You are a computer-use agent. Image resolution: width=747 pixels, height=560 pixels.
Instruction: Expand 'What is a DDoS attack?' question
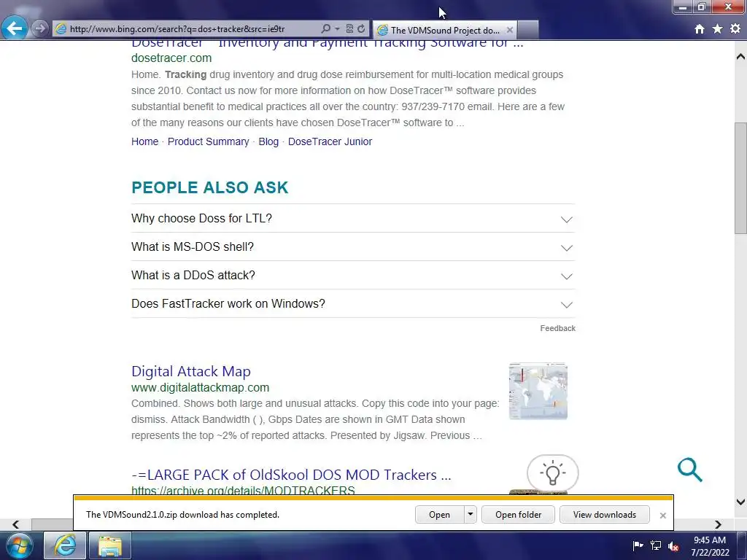point(353,275)
